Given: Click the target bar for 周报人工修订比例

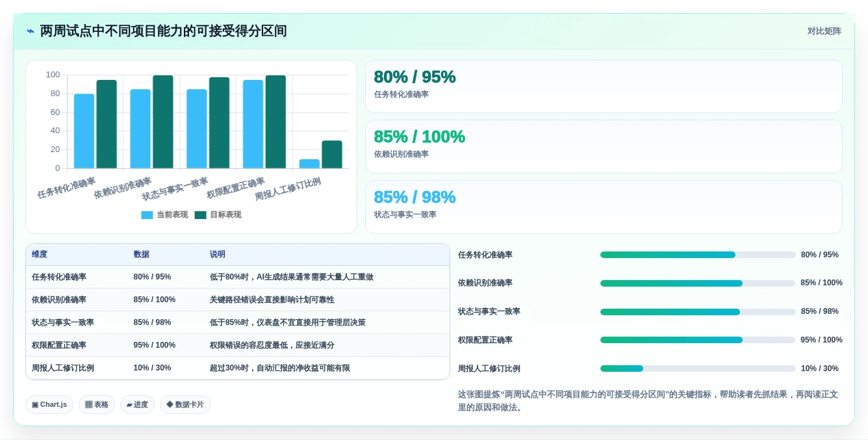Looking at the screenshot, I should click(332, 155).
